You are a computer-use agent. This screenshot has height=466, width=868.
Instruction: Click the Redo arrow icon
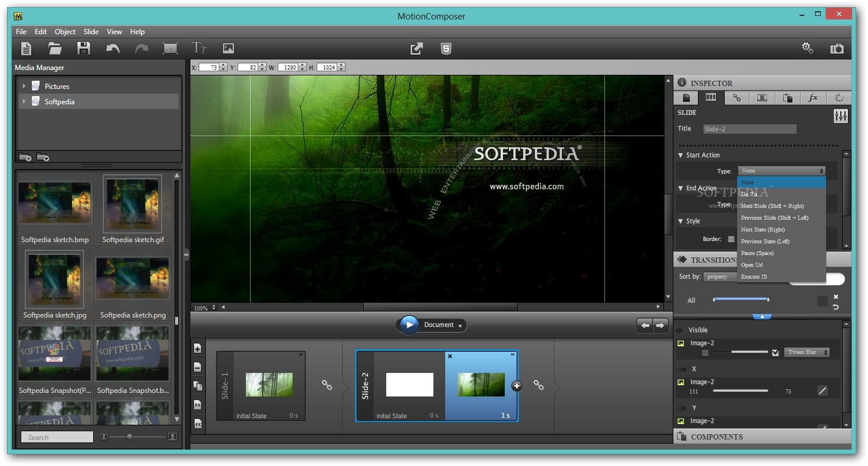142,48
